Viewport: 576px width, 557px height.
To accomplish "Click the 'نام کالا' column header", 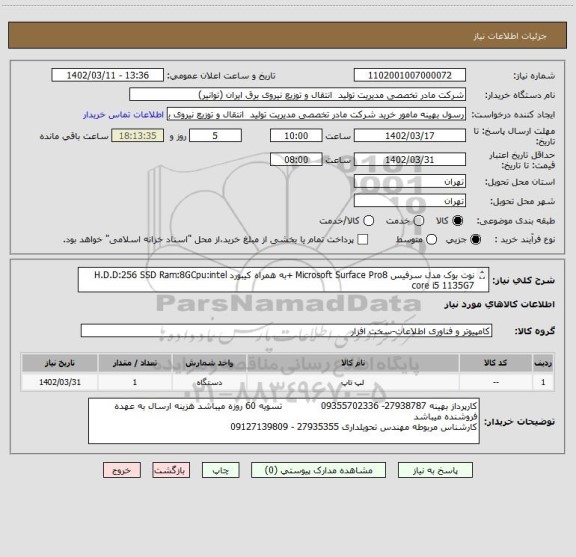I will point(353,363).
